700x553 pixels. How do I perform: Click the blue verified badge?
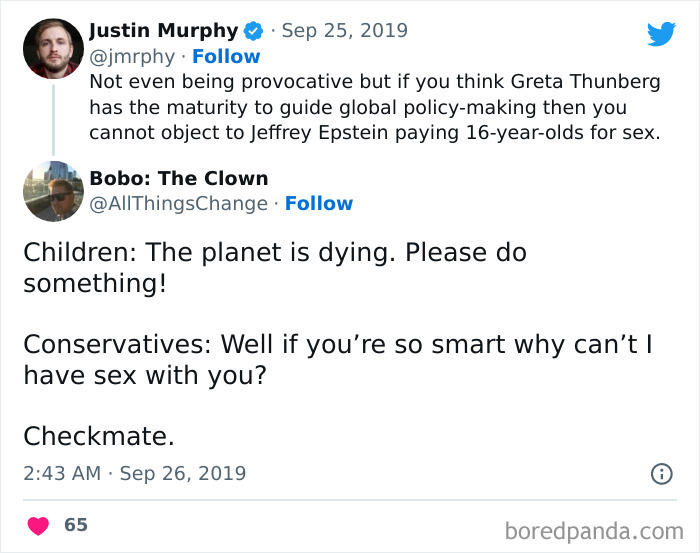point(255,30)
